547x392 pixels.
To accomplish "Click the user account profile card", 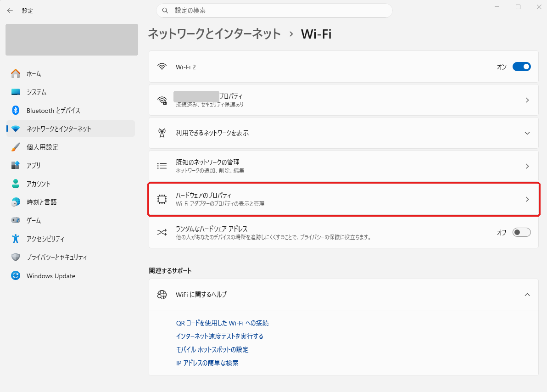I will click(x=72, y=39).
